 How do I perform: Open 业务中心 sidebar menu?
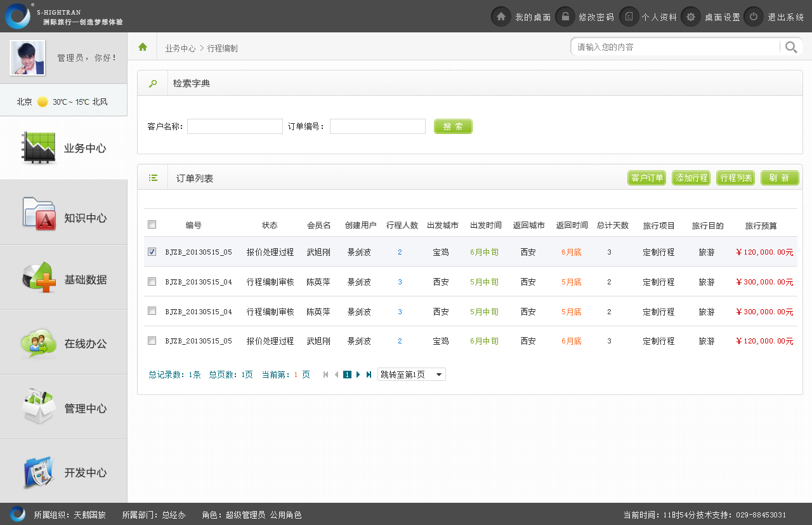63,148
